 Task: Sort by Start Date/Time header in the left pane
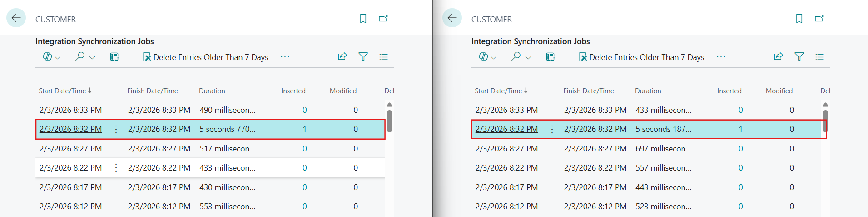(x=62, y=91)
